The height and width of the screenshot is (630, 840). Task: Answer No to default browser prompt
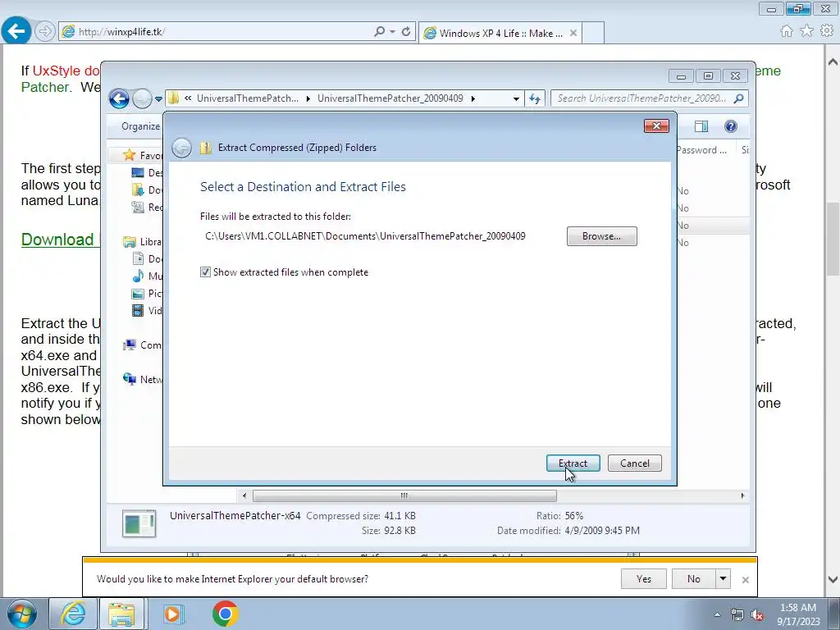[x=693, y=578]
